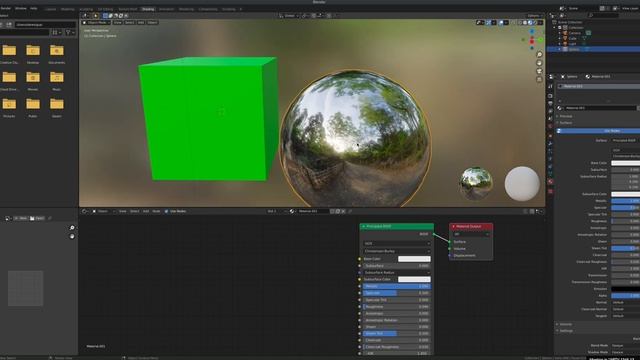Open the Help menu

coord(33,8)
